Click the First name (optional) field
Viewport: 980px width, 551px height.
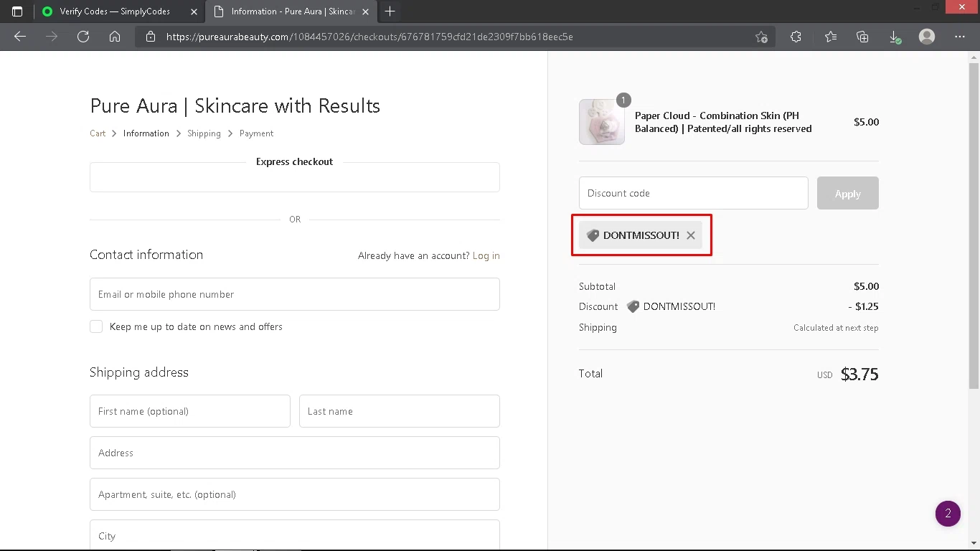pos(190,411)
